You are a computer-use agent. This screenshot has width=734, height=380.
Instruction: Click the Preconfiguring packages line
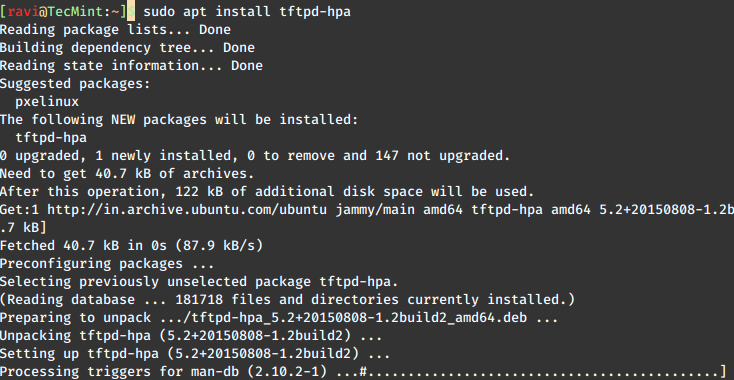click(107, 263)
